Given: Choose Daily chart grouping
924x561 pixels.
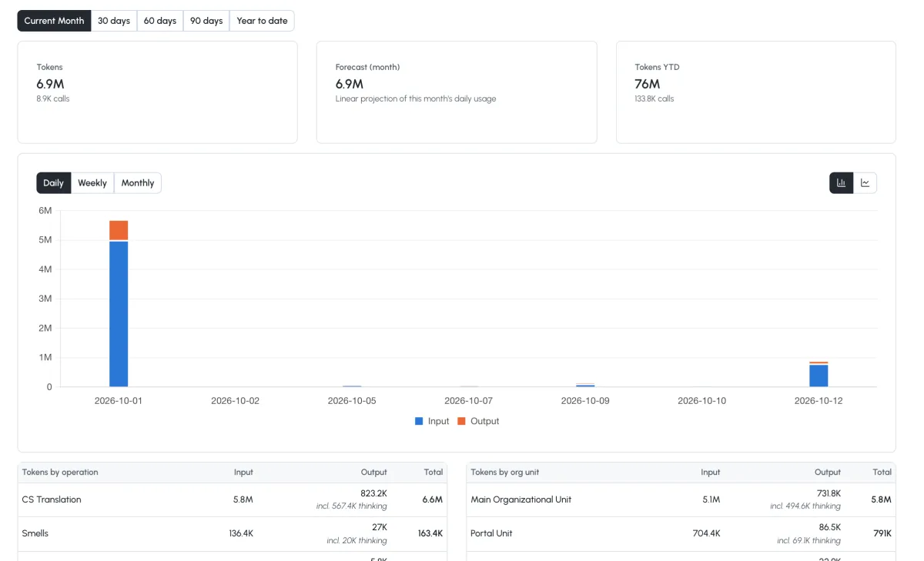Looking at the screenshot, I should point(53,183).
